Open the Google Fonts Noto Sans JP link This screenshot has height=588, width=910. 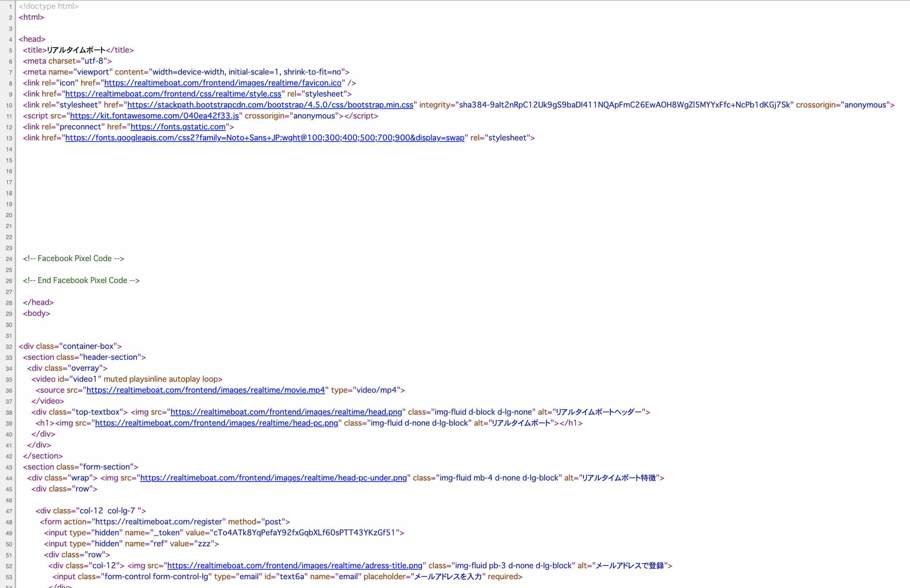point(265,138)
